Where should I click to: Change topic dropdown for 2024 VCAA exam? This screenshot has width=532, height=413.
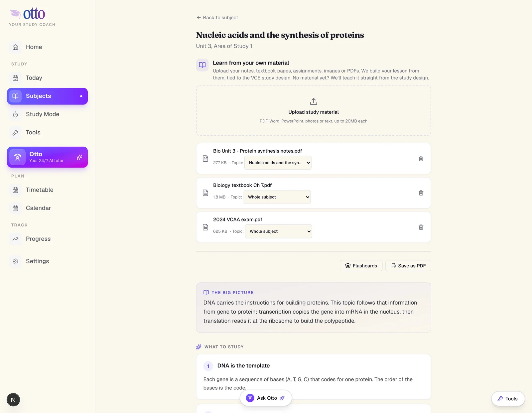pos(279,231)
